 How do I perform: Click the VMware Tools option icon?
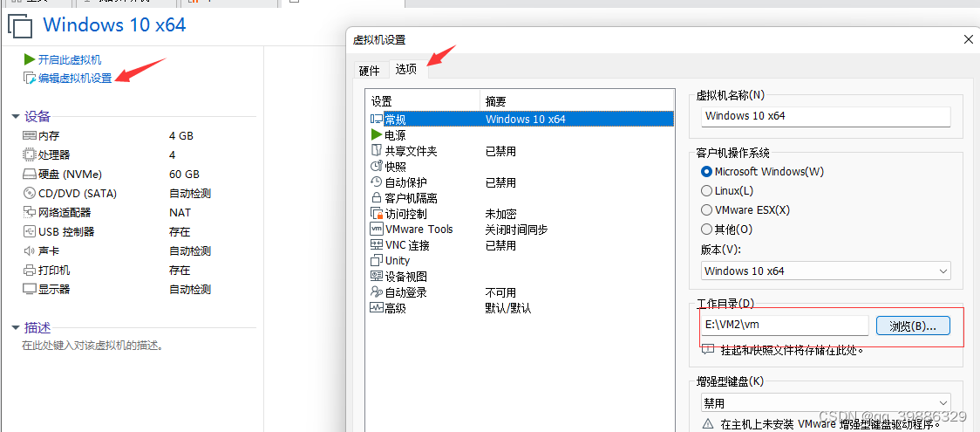[x=377, y=229]
